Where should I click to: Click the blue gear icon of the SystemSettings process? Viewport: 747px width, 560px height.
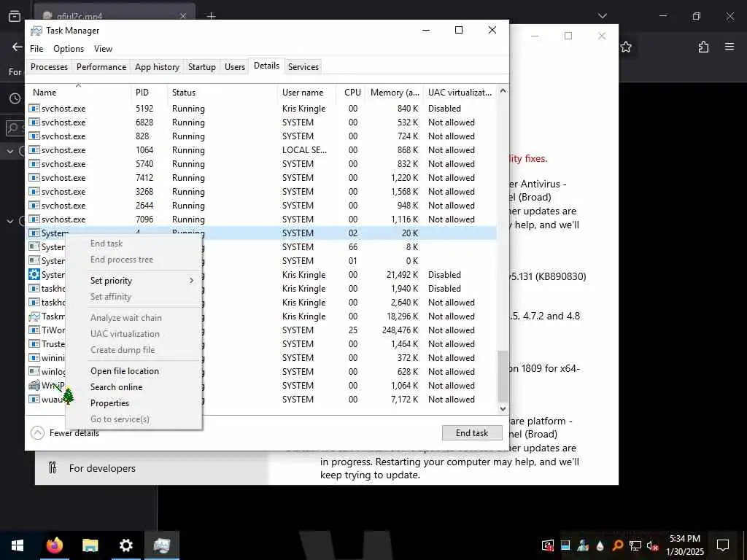[34, 275]
